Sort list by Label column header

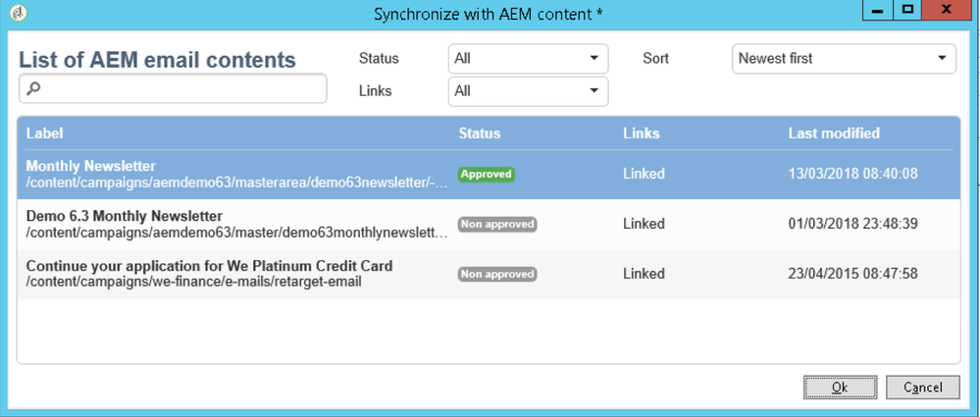pos(44,133)
